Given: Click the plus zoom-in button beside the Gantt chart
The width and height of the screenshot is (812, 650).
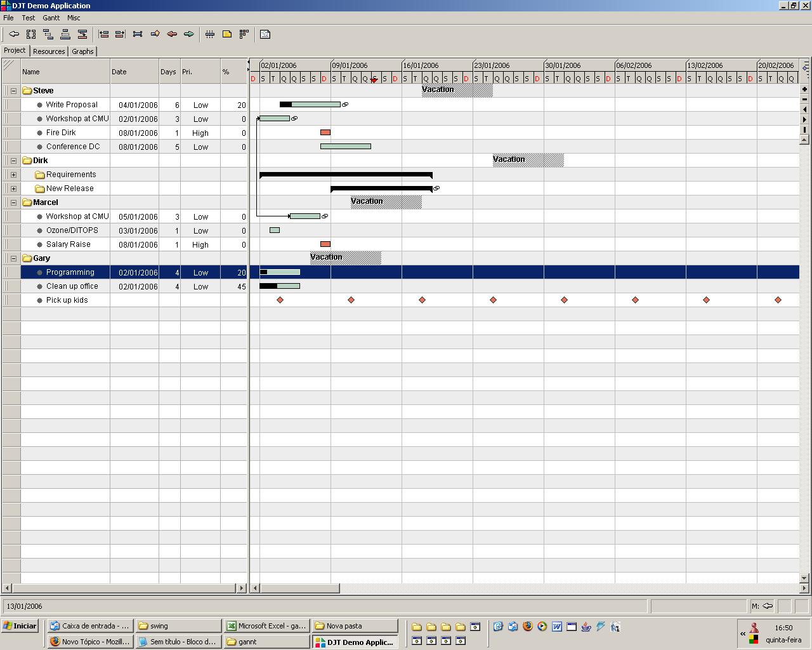Looking at the screenshot, I should (804, 90).
